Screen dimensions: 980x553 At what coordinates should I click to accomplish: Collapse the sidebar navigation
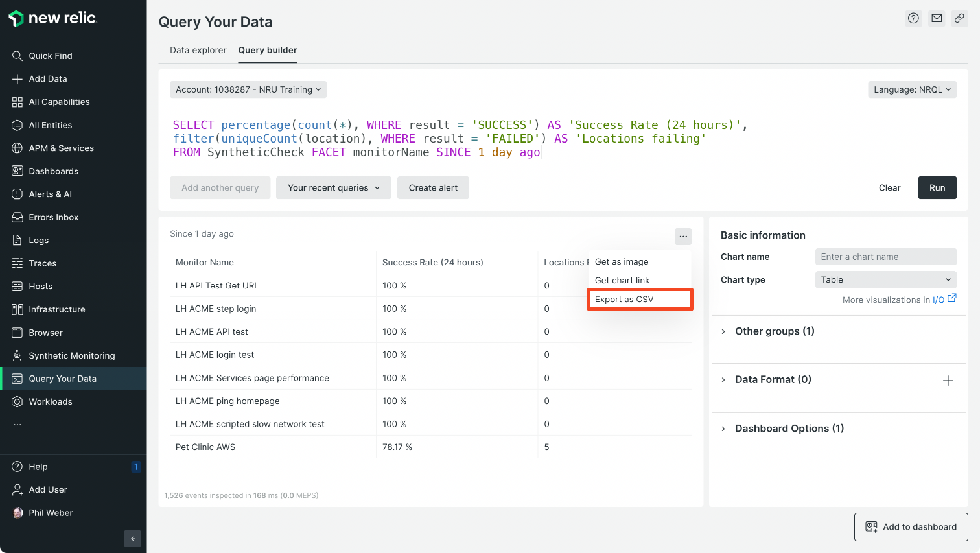(x=132, y=538)
